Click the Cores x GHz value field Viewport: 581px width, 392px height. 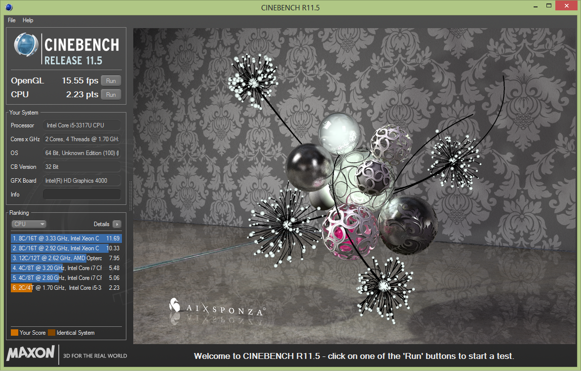pos(81,139)
